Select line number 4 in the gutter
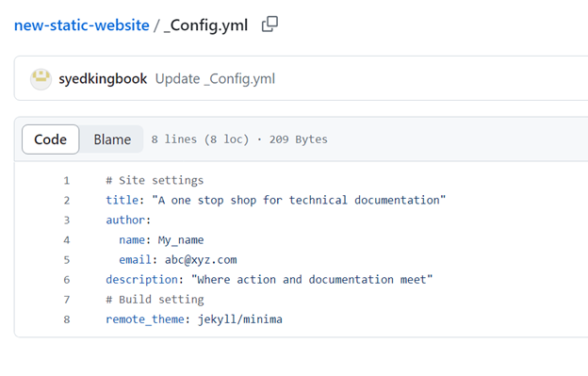 pos(67,240)
